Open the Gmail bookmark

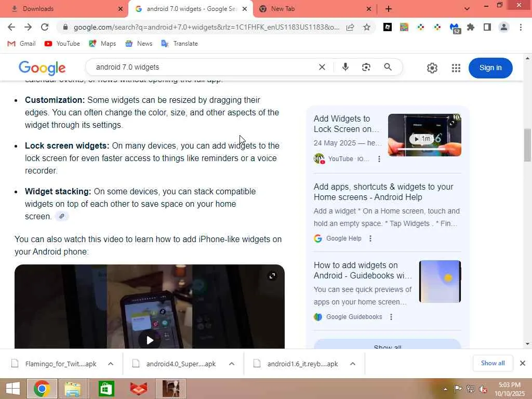(x=21, y=44)
